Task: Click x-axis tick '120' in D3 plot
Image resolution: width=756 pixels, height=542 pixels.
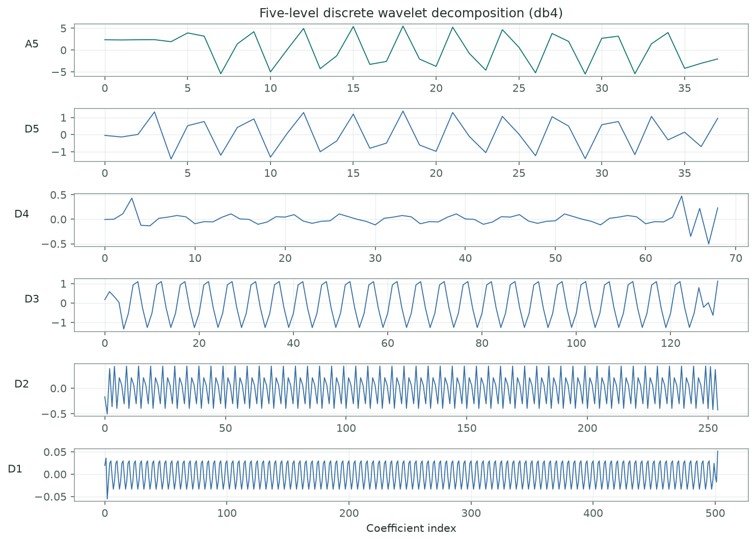Action: (x=670, y=343)
